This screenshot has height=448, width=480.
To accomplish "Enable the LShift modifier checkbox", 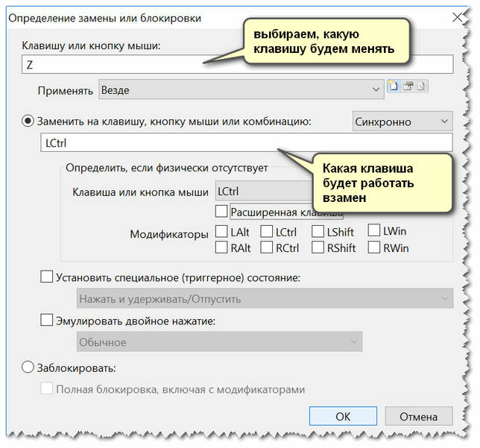I will [x=318, y=232].
